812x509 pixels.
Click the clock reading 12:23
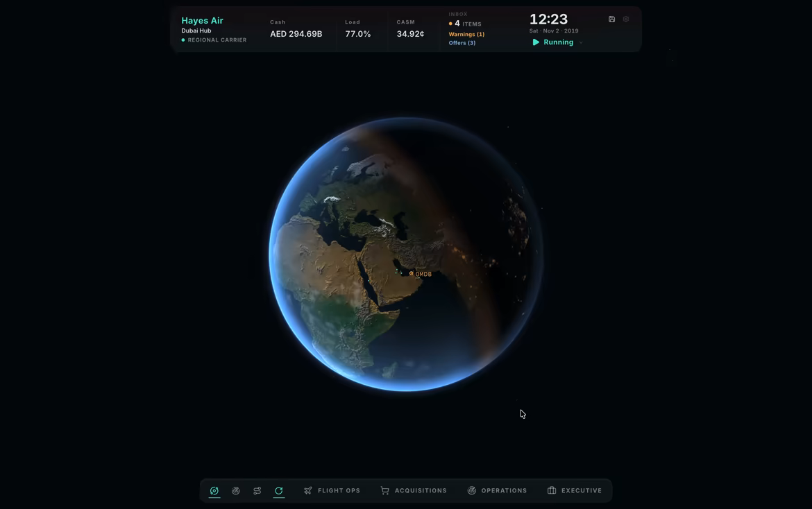[x=548, y=19]
